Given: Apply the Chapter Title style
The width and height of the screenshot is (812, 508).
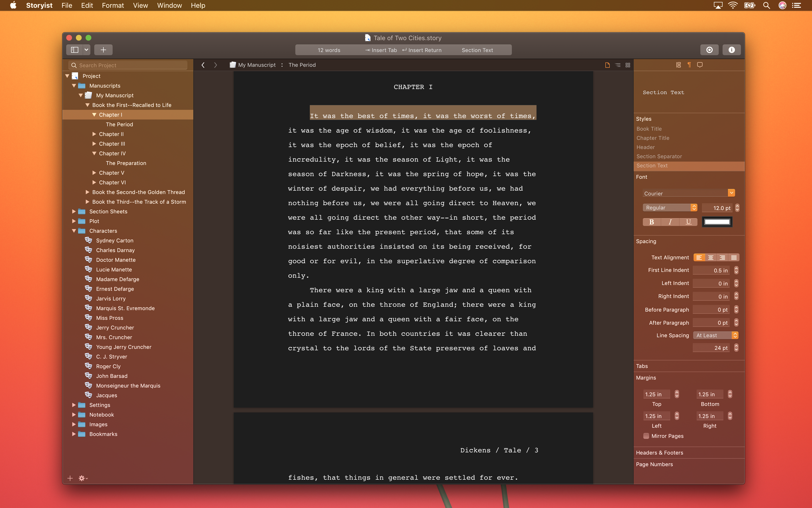Looking at the screenshot, I should pos(652,138).
